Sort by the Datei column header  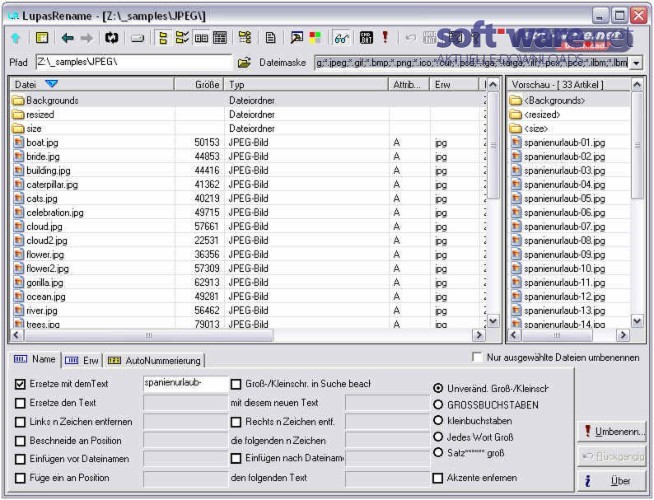click(92, 85)
